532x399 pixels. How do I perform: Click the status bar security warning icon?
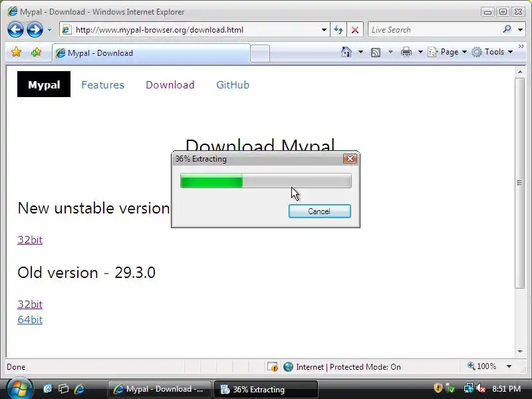pyautogui.click(x=272, y=367)
